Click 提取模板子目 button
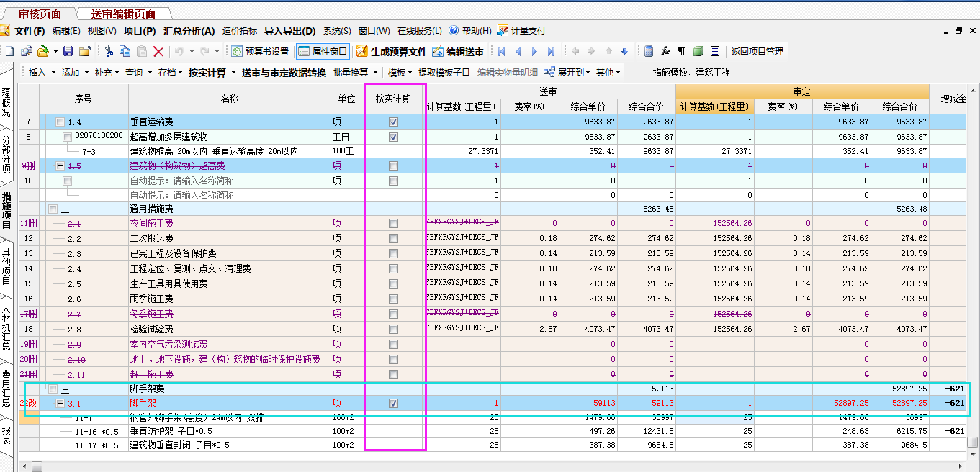 [x=444, y=72]
